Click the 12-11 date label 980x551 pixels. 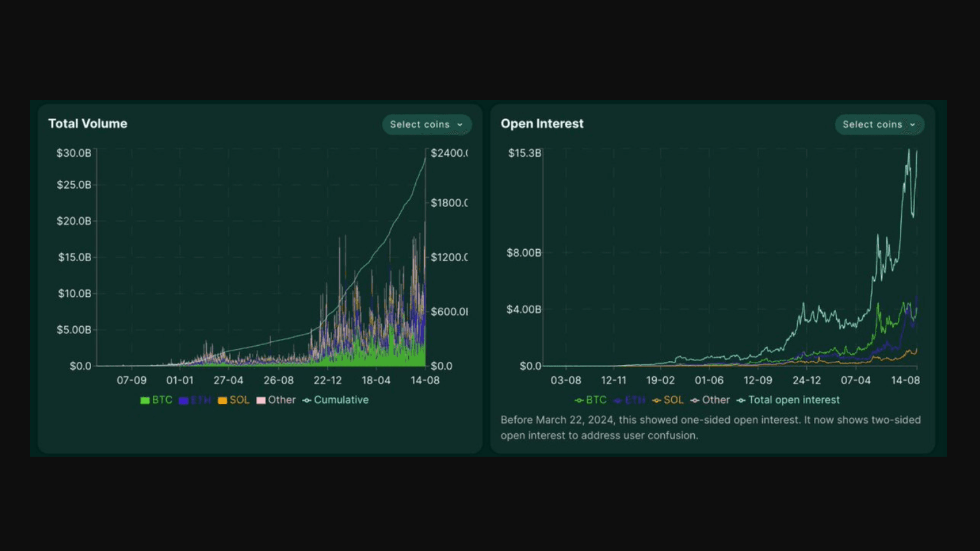coord(613,380)
